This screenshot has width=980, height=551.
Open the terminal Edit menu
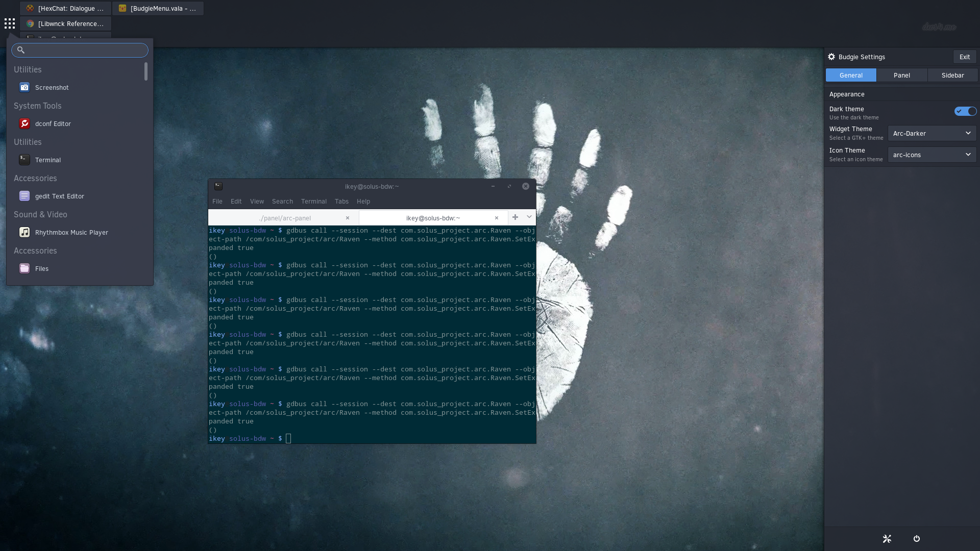click(x=236, y=202)
